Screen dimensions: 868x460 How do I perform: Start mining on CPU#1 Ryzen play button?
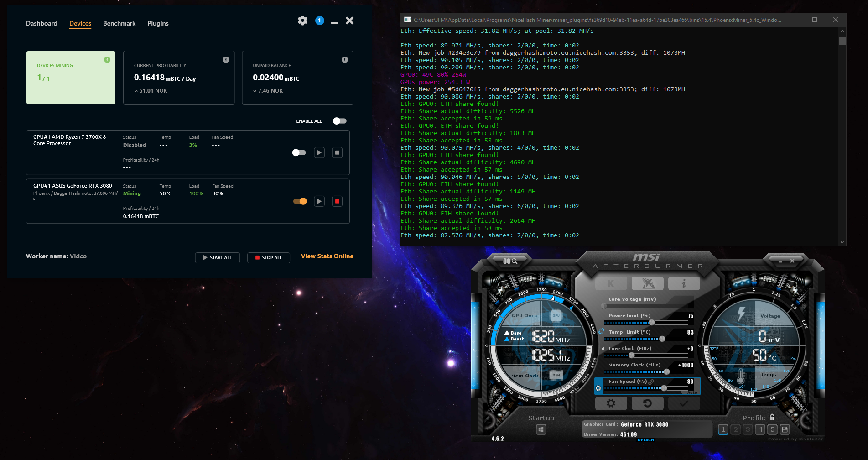[x=319, y=152]
